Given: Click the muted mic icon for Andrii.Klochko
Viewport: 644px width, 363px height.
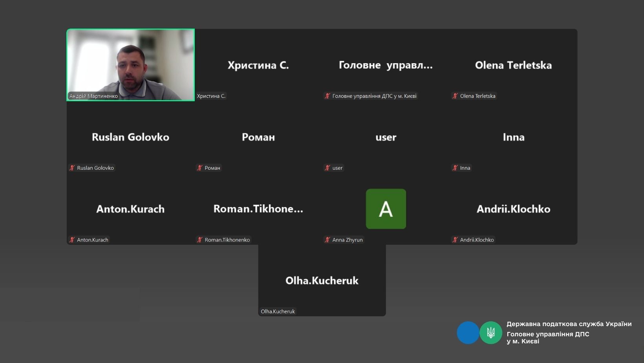Looking at the screenshot, I should 455,240.
